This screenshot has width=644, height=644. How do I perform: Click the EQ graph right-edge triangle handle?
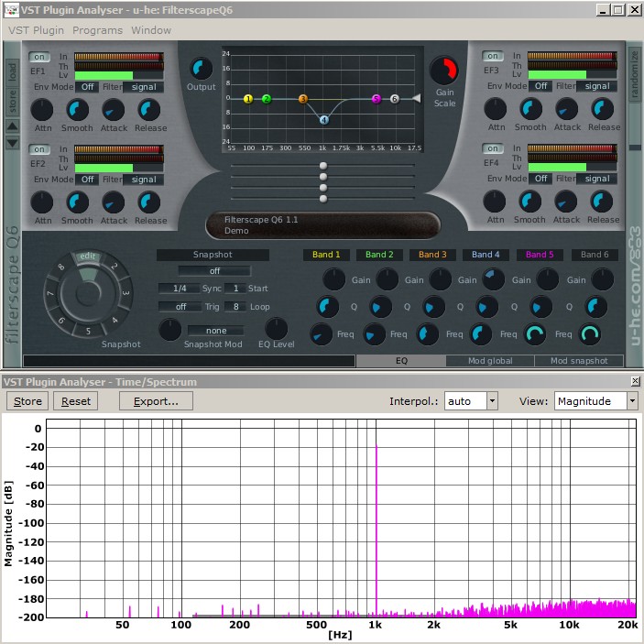417,99
